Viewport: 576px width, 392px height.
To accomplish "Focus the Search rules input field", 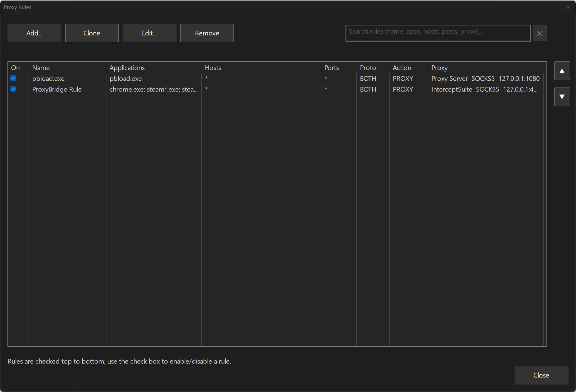I will (x=438, y=33).
